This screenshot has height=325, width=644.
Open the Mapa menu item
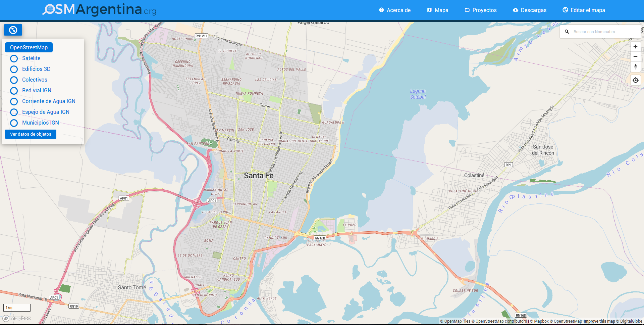438,10
